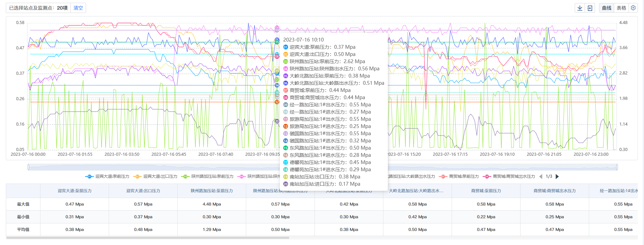Click the download icon in top toolbar

[580, 8]
